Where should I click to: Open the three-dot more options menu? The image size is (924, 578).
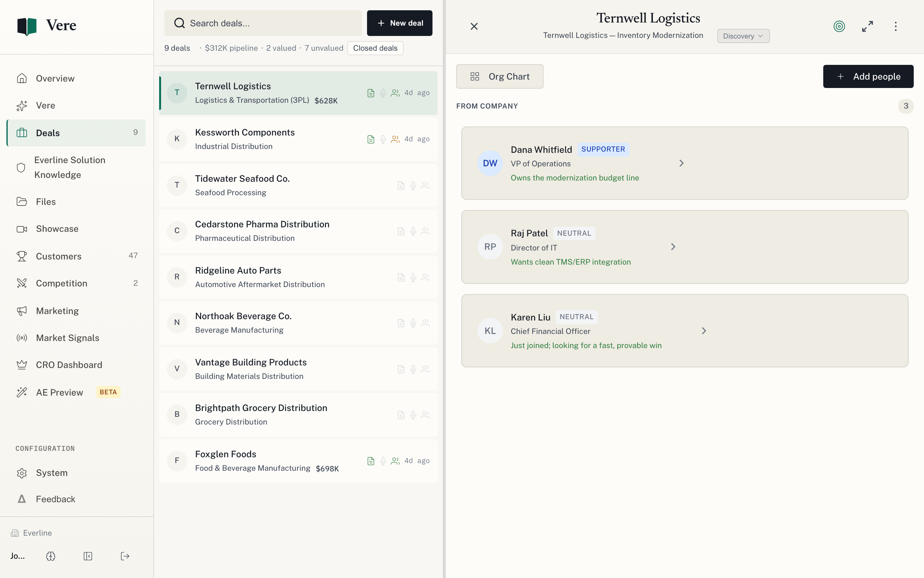click(x=896, y=26)
